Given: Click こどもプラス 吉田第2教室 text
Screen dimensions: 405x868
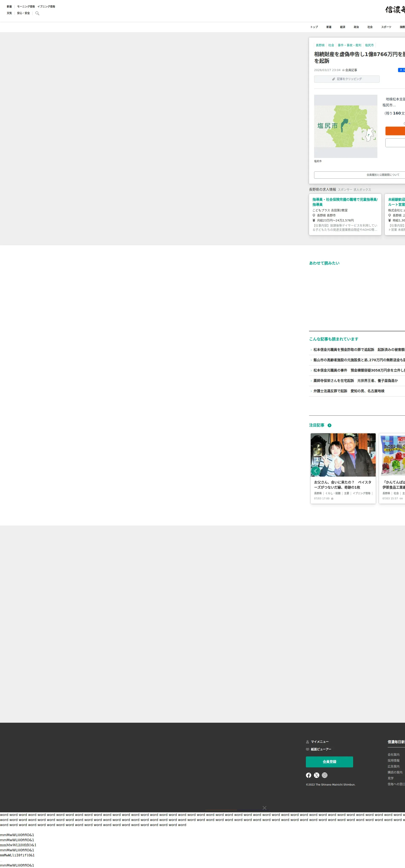Looking at the screenshot, I should point(330,210).
